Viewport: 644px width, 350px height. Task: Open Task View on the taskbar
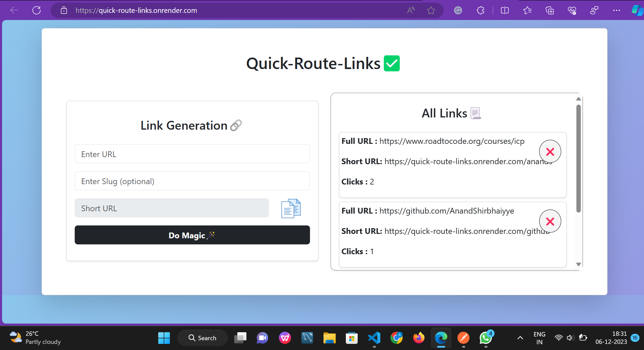click(240, 338)
